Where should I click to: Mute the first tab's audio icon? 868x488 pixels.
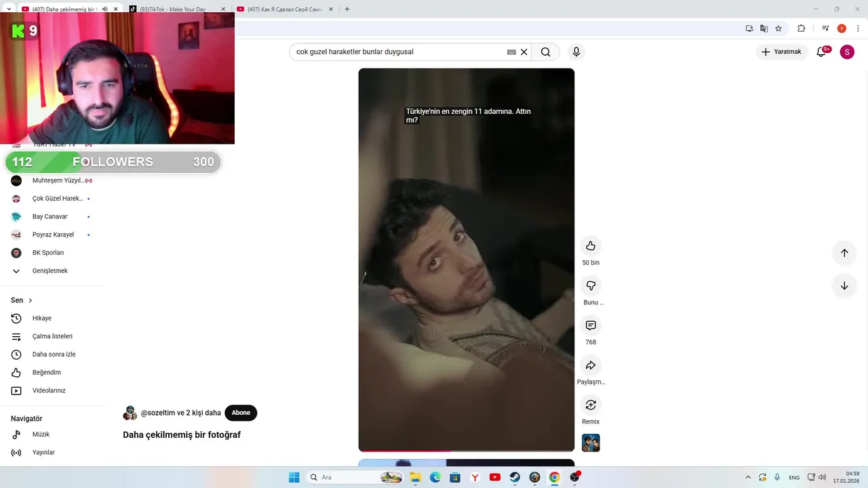[x=104, y=9]
